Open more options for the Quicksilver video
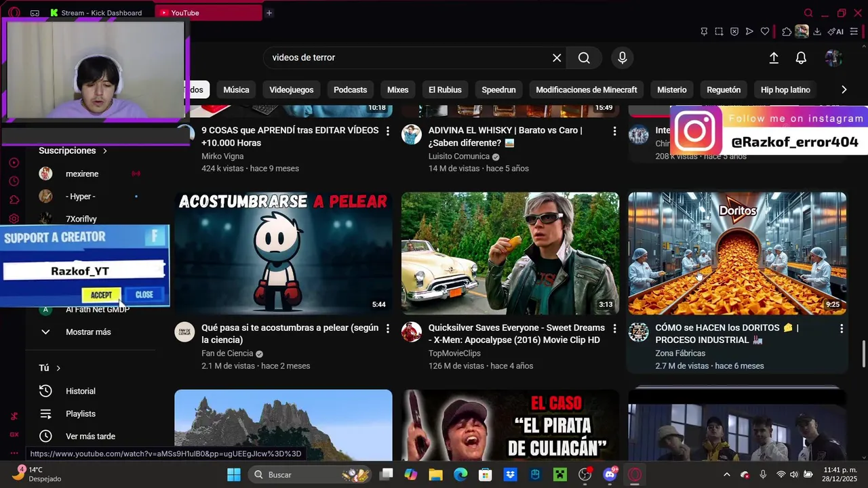Viewport: 868px width, 488px height. (x=614, y=328)
